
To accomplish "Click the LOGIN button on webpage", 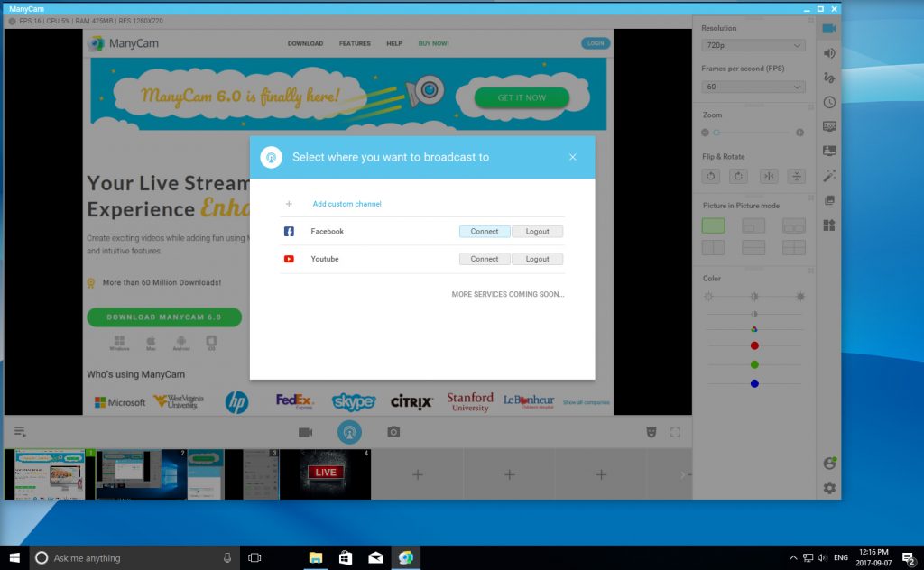I will 596,43.
